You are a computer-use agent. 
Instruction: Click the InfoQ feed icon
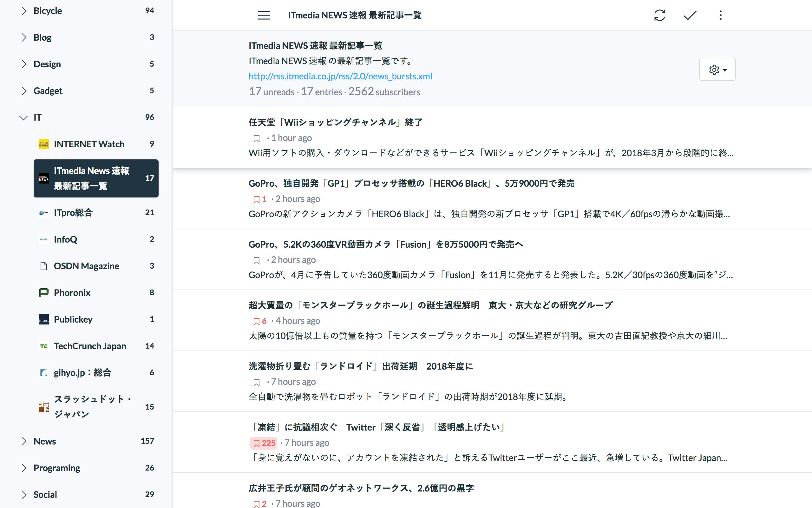[x=44, y=239]
